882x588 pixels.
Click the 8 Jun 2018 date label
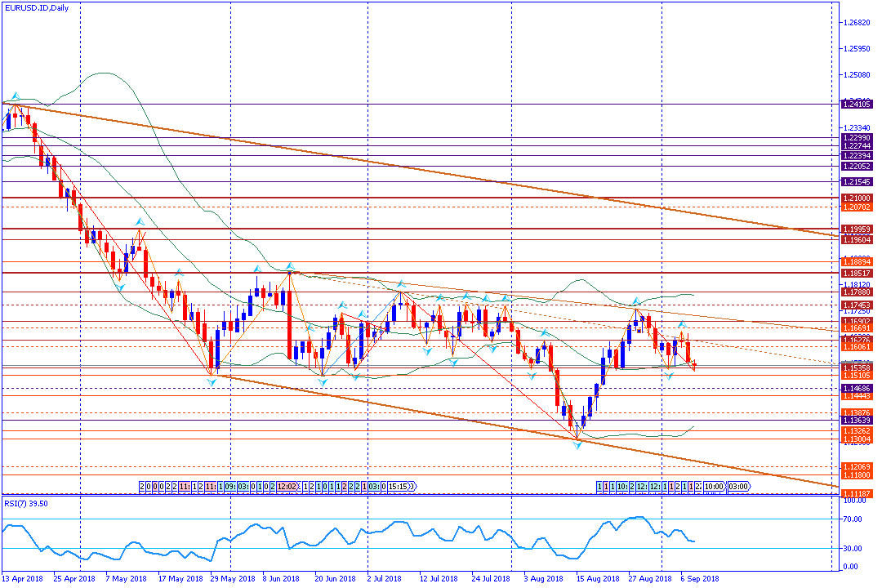tap(281, 579)
